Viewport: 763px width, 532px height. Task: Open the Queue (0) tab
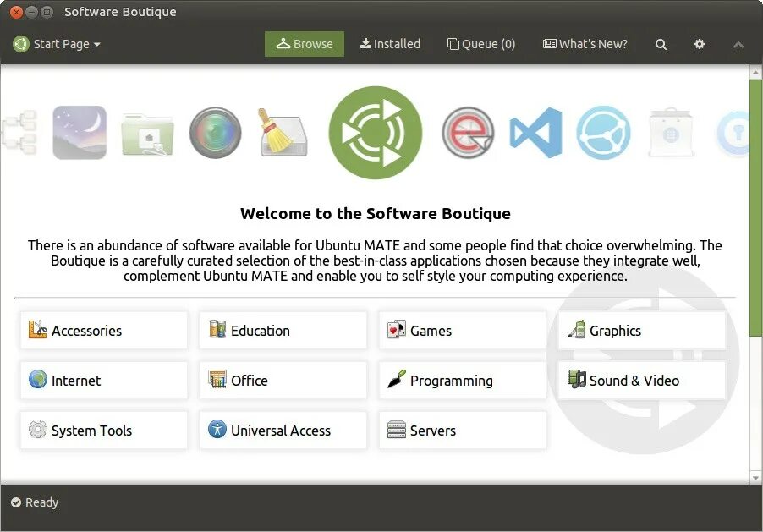pos(480,44)
